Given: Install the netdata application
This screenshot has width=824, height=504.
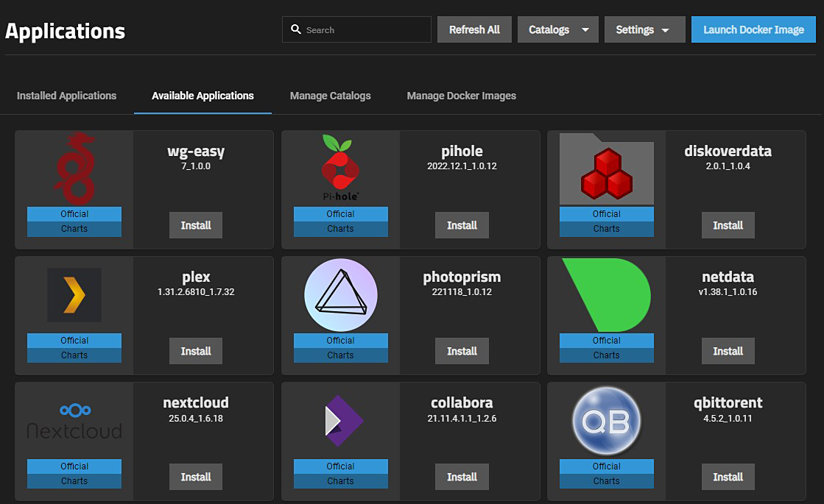Looking at the screenshot, I should click(x=728, y=351).
